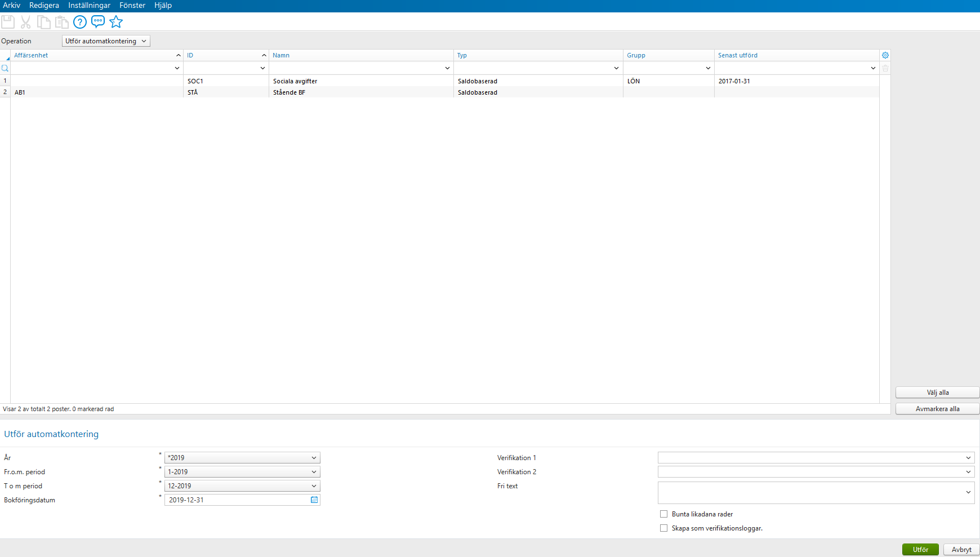
Task: Open the Bokföringsdatum calendar picker
Action: click(x=314, y=500)
